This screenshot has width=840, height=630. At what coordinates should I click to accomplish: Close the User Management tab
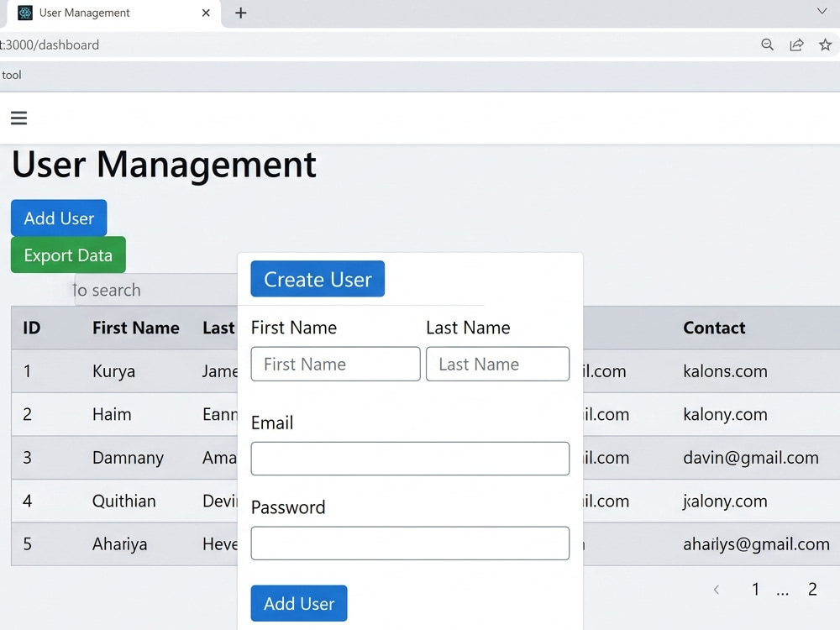206,13
